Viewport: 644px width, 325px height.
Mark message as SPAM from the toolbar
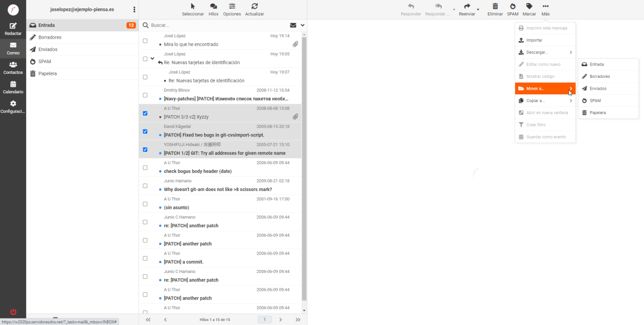[513, 6]
